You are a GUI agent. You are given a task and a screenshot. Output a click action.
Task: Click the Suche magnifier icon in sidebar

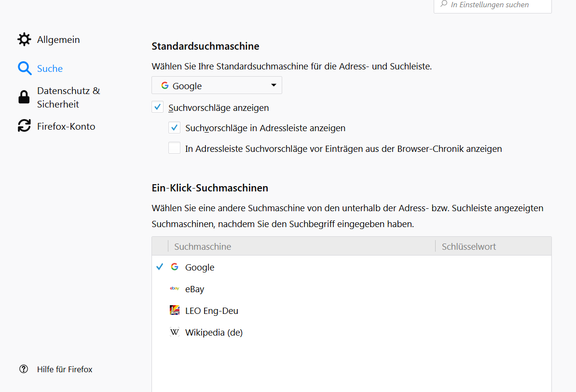coord(25,68)
